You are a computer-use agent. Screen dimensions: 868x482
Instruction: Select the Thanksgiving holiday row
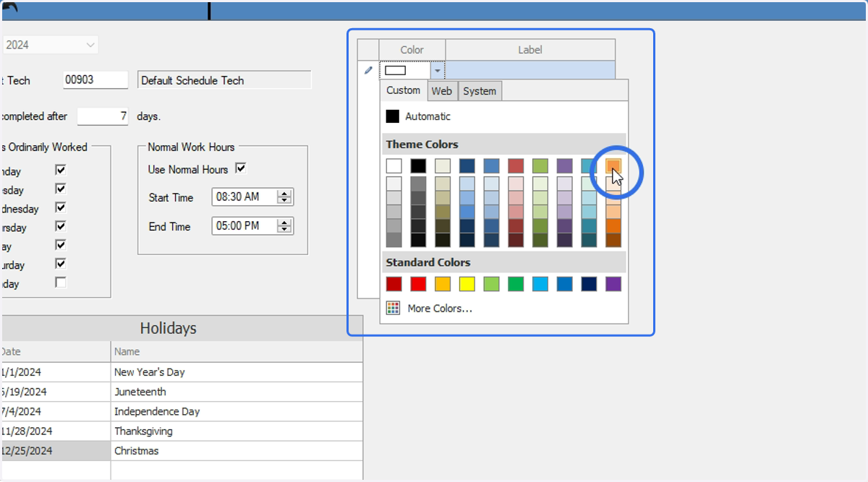click(x=182, y=431)
